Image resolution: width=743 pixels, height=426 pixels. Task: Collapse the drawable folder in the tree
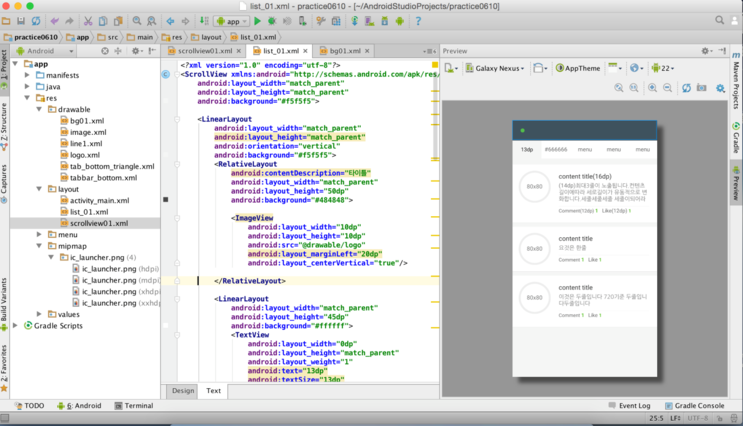point(39,109)
